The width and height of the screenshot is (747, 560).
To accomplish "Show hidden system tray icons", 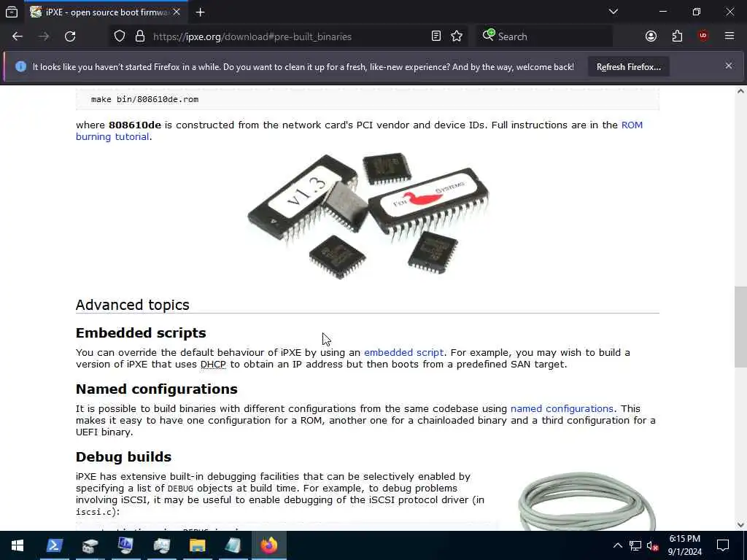I will 617,545.
